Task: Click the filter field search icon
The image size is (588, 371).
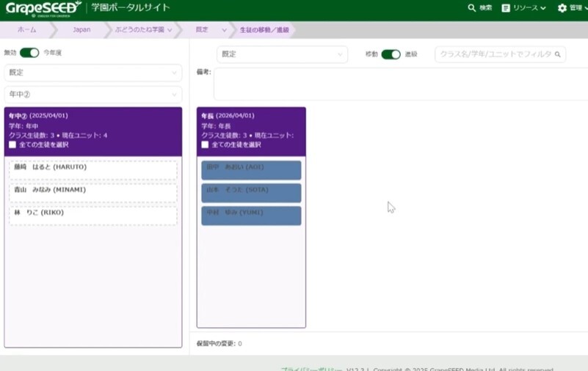Action: pos(558,55)
